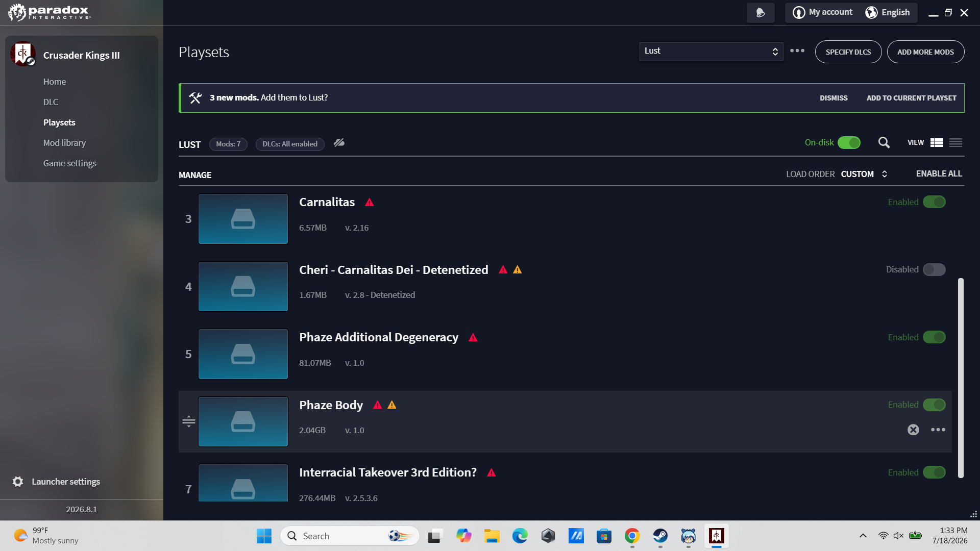980x551 pixels.
Task: Click Interracial Takeover warning icon
Action: pyautogui.click(x=492, y=473)
